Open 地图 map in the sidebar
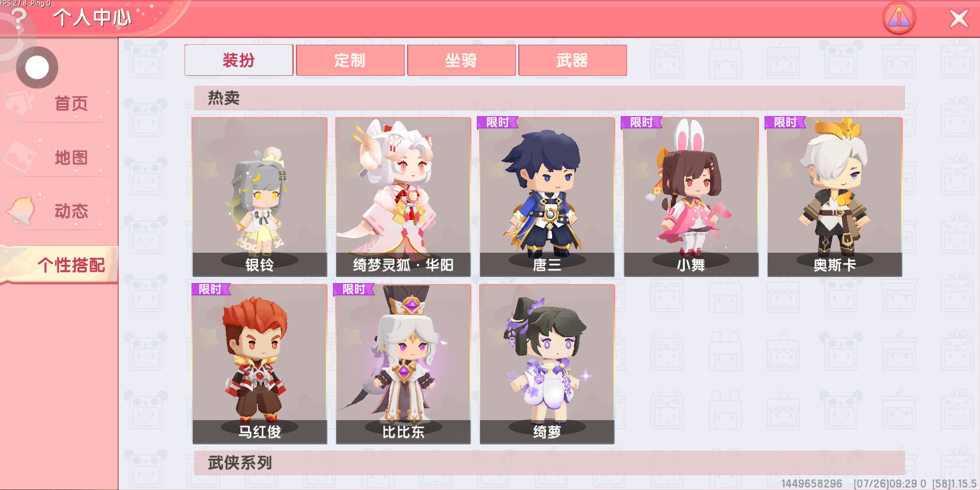This screenshot has height=490, width=980. 59,157
